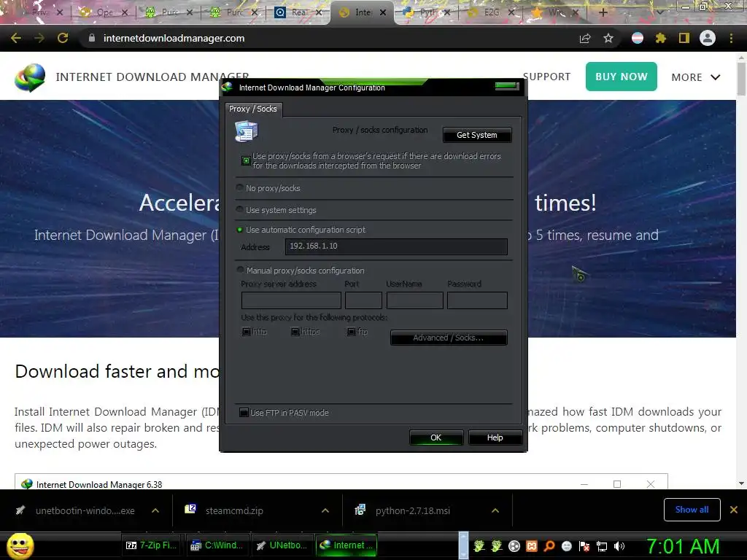This screenshot has width=747, height=560.
Task: Click the network tray icon
Action: coord(602,546)
